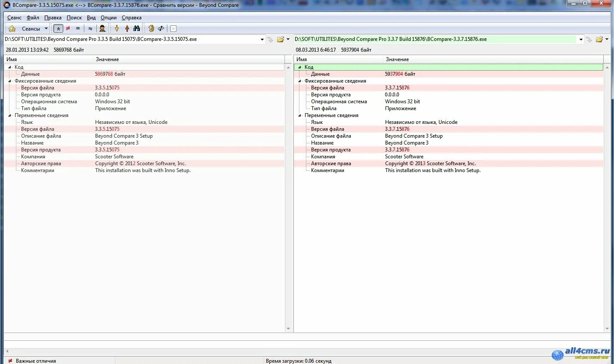The width and height of the screenshot is (614, 364).
Task: Collapse right Код tree node
Action: click(x=300, y=67)
